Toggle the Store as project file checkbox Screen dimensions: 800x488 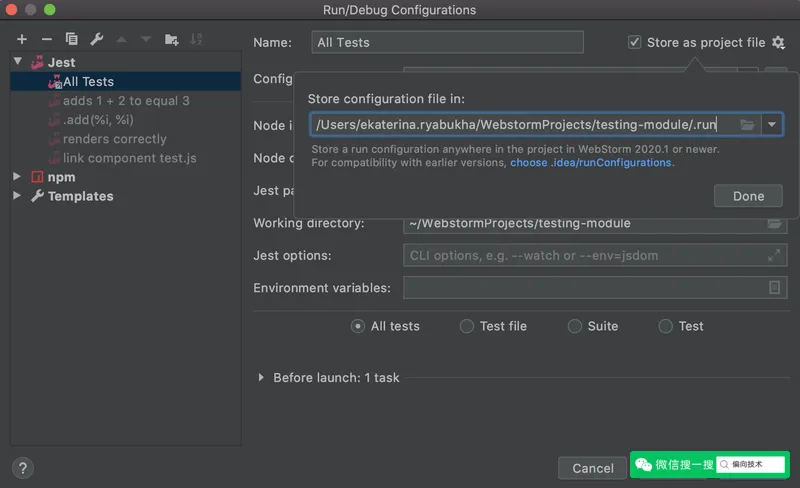tap(634, 42)
